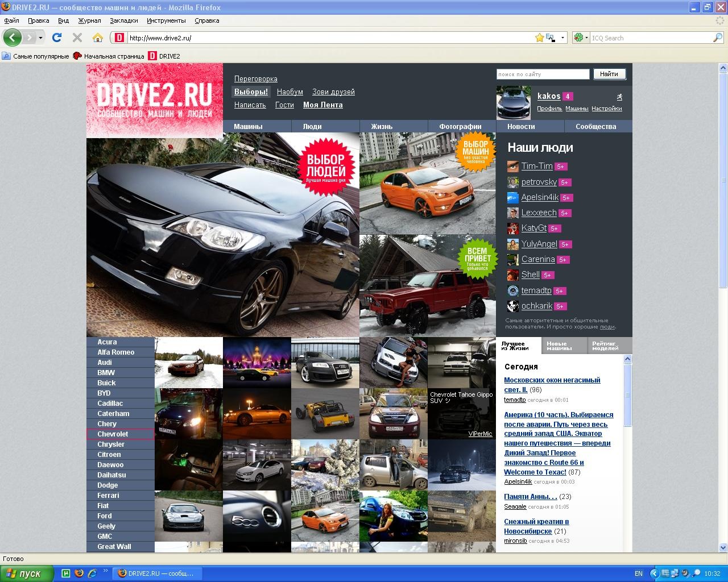The width and height of the screenshot is (728, 582).
Task: Click the running man logout icon
Action: click(619, 97)
